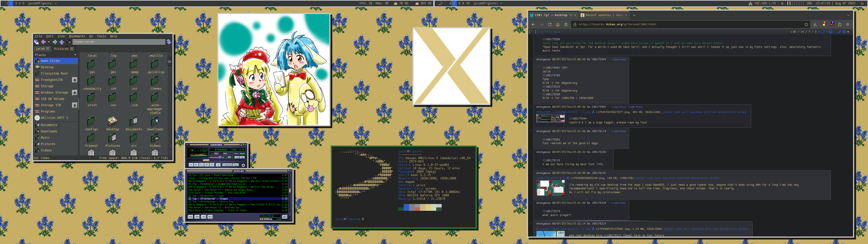This screenshot has width=868, height=244.
Task: Click the Audacious balance slider
Action: tap(230, 157)
